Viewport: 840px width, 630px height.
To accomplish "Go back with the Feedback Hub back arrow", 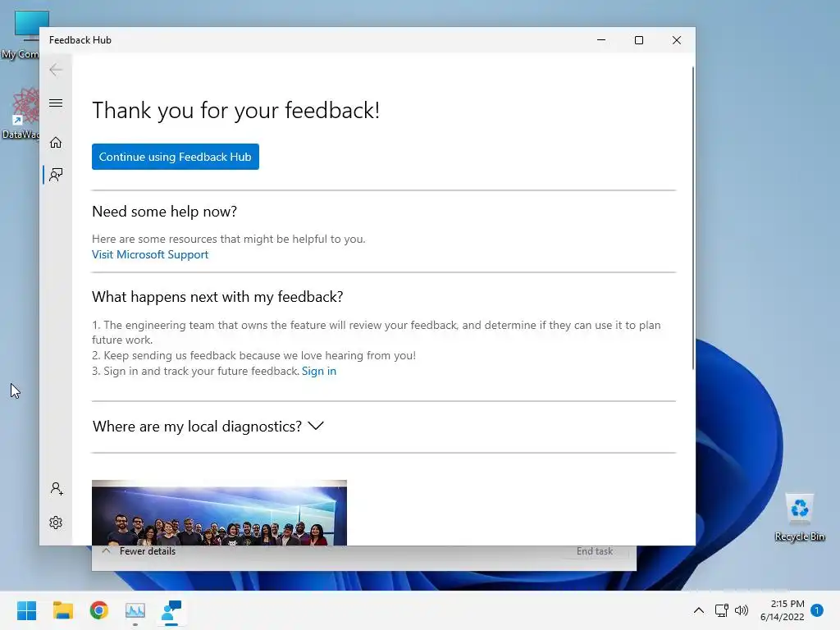I will [56, 70].
